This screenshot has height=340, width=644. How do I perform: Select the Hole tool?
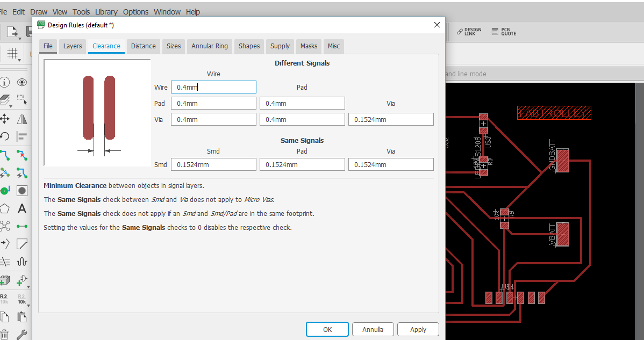click(22, 191)
